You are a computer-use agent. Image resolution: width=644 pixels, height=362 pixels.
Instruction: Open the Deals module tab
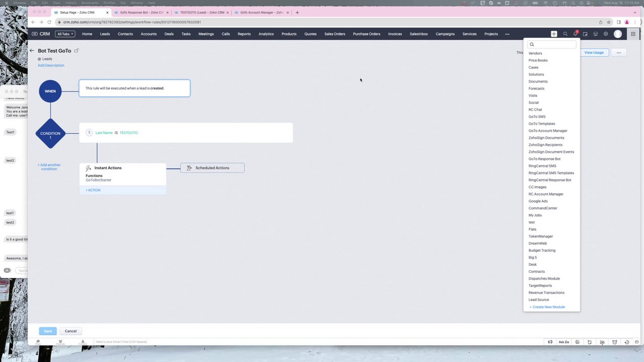pos(169,34)
